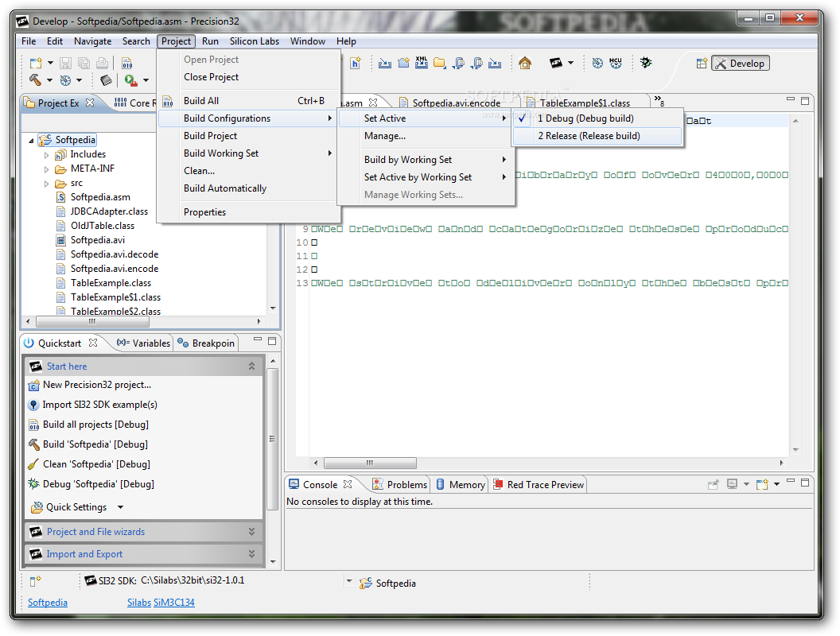Toggle Build Automatically in Project menu

point(250,188)
